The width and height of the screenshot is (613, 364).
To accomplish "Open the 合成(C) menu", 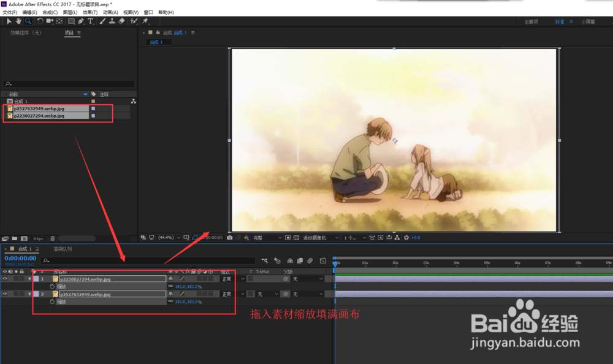I will tap(50, 12).
